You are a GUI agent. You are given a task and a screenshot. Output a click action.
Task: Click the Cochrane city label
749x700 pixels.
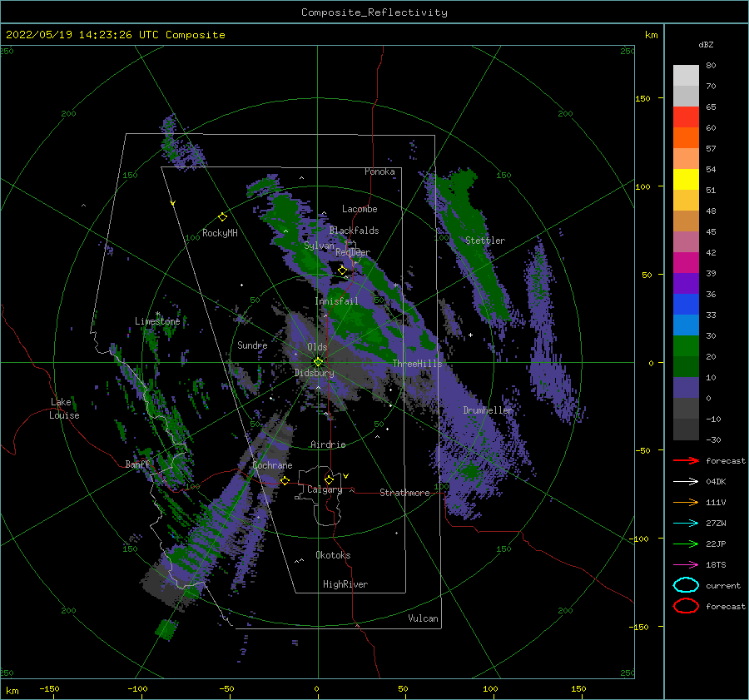(272, 465)
